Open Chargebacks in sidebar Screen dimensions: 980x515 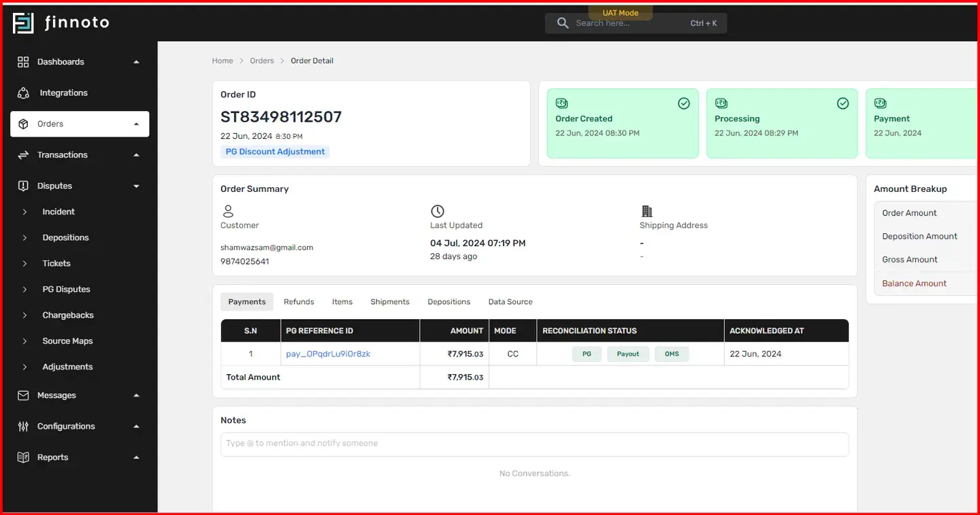coord(68,315)
